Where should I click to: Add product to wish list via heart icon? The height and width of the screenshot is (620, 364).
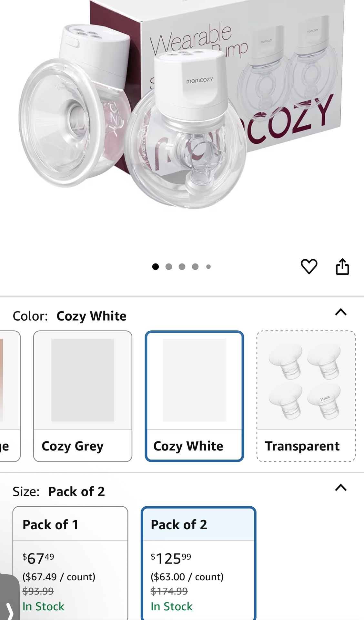309,267
